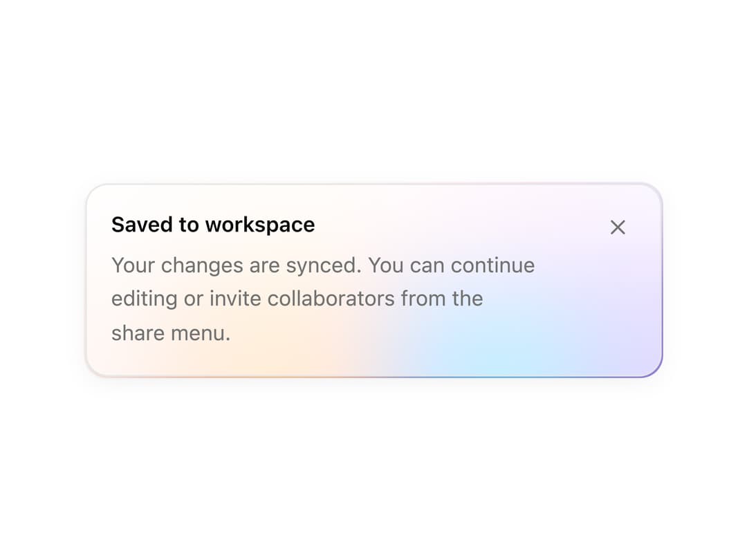
Task: Click the "share menu." text
Action: point(171,333)
